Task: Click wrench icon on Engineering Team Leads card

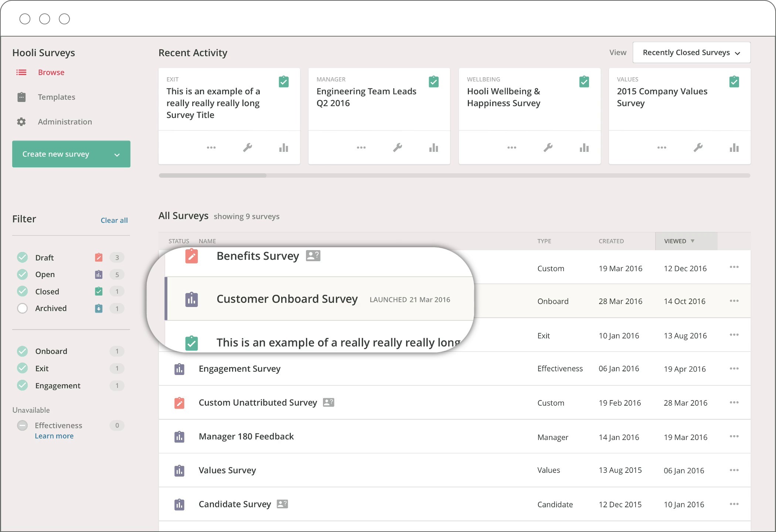Action: click(x=398, y=148)
